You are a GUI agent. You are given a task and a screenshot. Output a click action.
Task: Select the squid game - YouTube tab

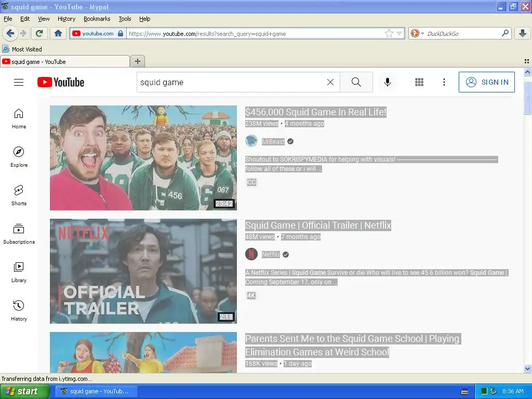65,62
